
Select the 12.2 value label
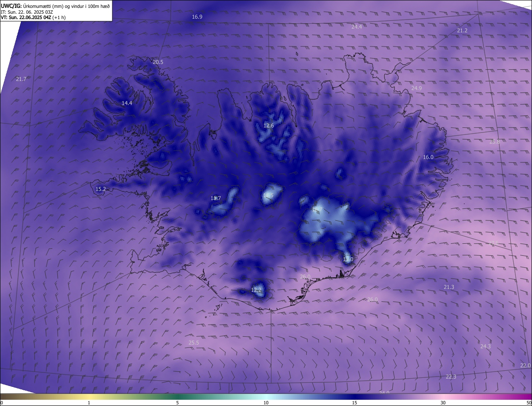click(256, 290)
